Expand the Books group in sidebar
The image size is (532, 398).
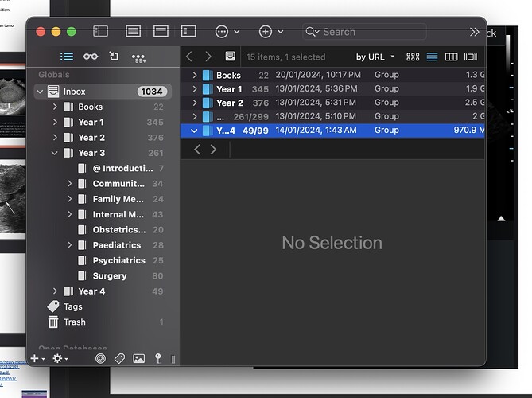(x=55, y=107)
